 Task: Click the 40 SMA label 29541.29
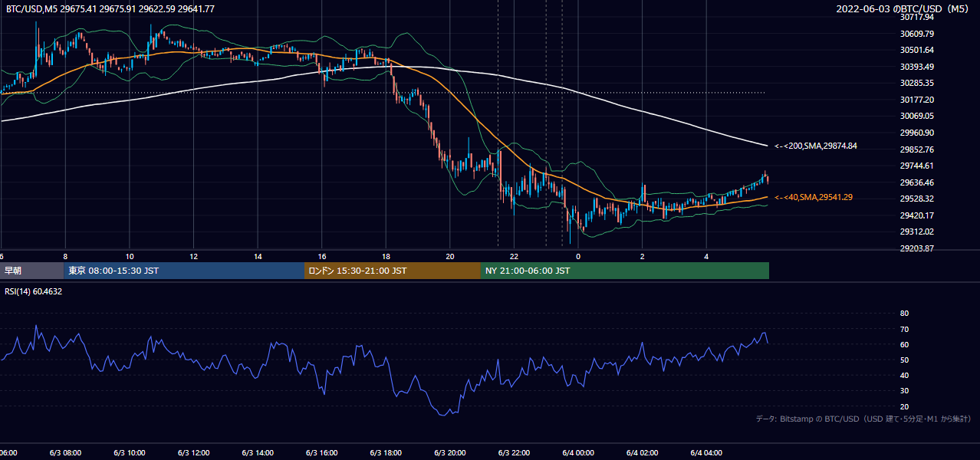pos(814,197)
